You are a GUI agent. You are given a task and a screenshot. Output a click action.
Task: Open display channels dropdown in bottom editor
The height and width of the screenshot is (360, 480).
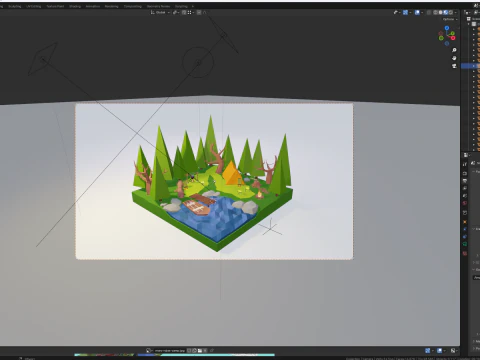pos(455,351)
